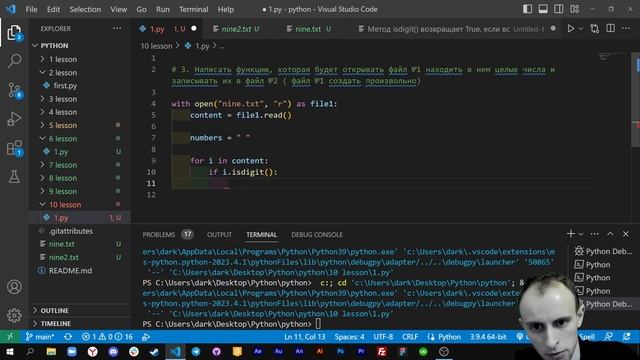This screenshot has height=360, width=640.
Task: Switch to the OUTPUT panel tab
Action: [x=219, y=235]
